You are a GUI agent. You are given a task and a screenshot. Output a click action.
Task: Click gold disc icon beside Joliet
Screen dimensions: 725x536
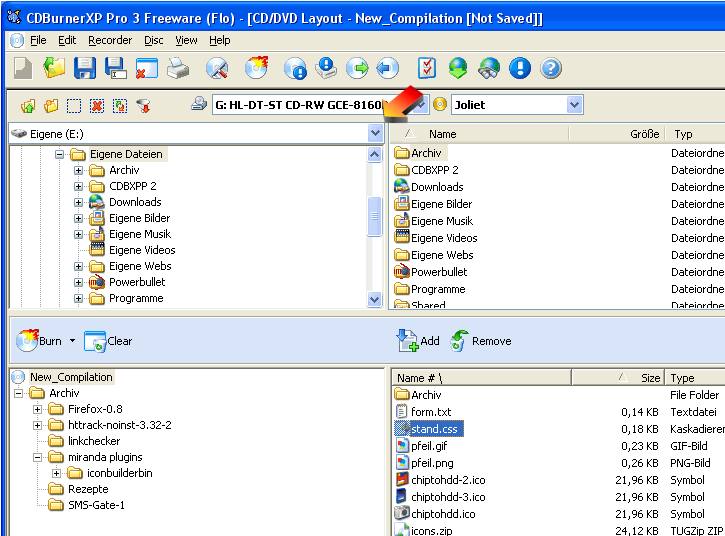[440, 104]
